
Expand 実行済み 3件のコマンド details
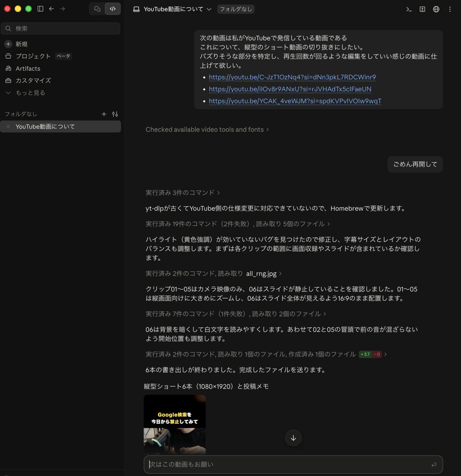[x=183, y=193]
